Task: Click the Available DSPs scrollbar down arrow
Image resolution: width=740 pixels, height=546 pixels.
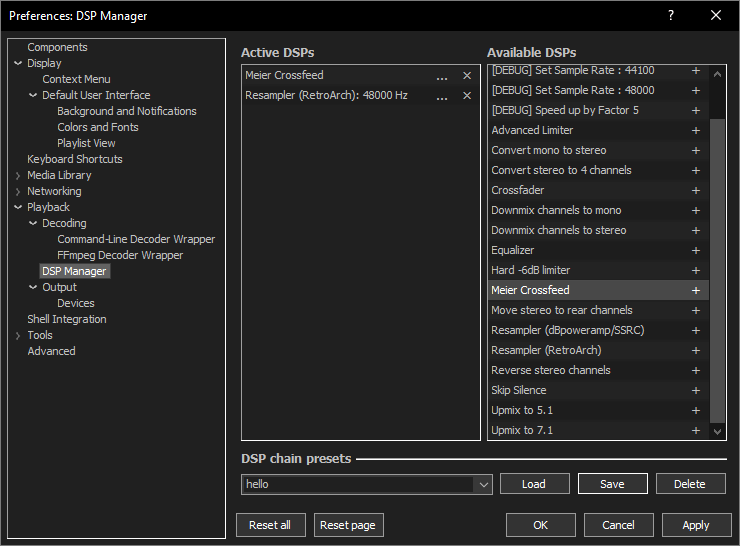Action: pyautogui.click(x=717, y=430)
